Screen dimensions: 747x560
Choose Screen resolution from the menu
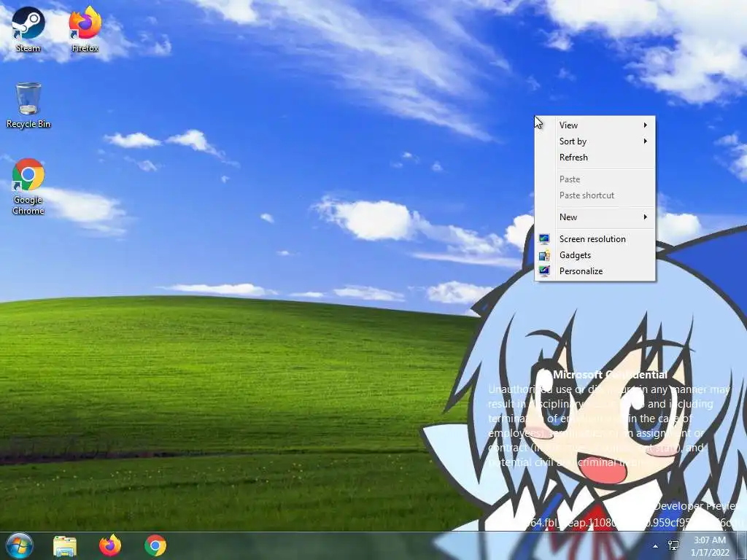595,239
